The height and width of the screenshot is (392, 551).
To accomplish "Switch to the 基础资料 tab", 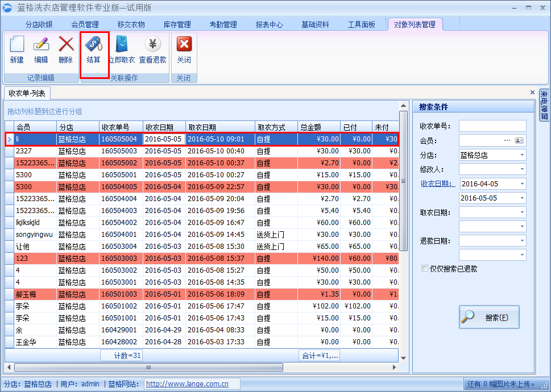I will 315,24.
